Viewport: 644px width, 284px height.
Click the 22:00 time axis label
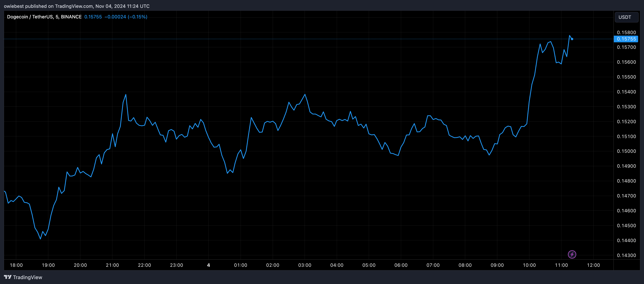click(x=144, y=265)
